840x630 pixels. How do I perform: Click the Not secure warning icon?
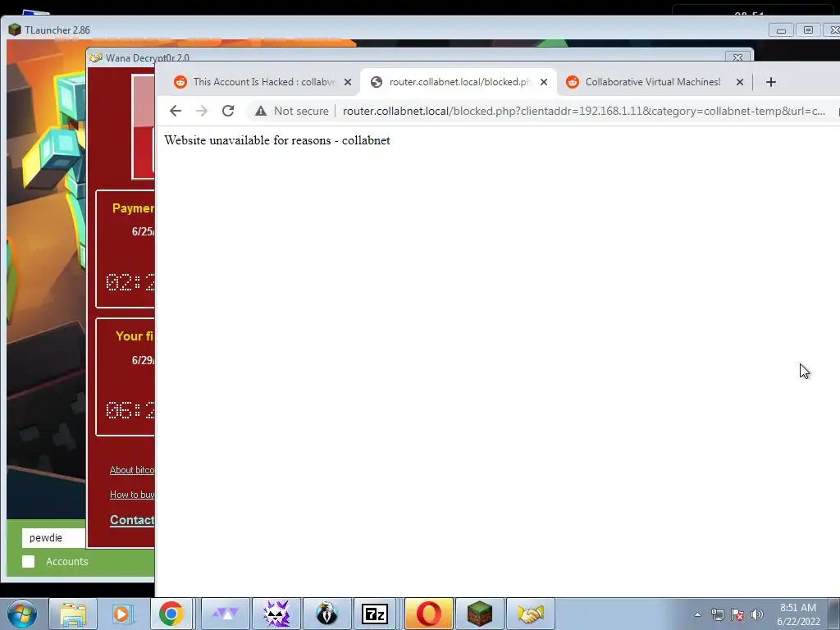click(261, 111)
